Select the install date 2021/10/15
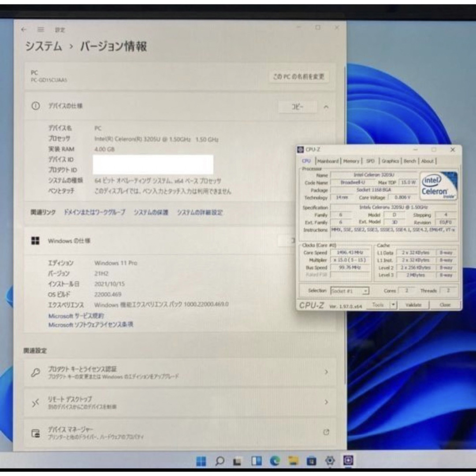The width and height of the screenshot is (476, 476). click(x=109, y=284)
